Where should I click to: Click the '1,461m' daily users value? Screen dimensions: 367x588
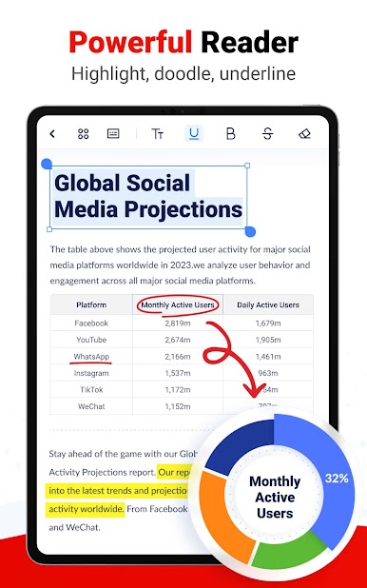point(268,357)
